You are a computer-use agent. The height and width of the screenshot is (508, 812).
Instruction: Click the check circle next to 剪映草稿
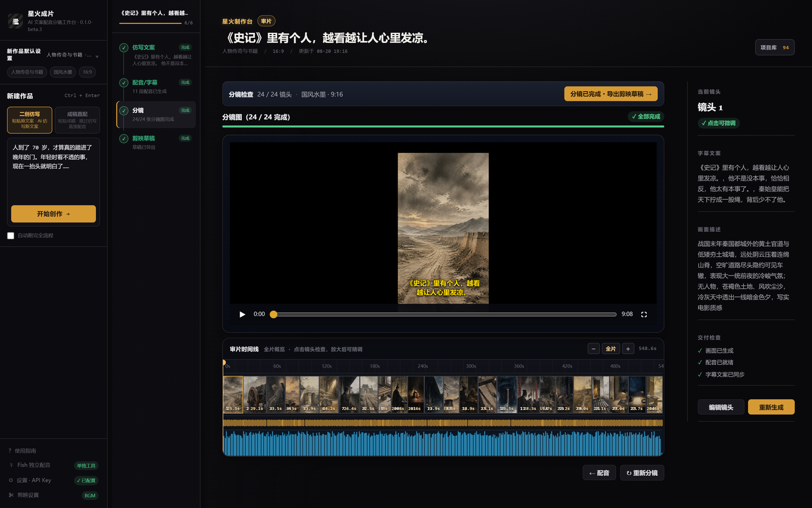(x=124, y=138)
